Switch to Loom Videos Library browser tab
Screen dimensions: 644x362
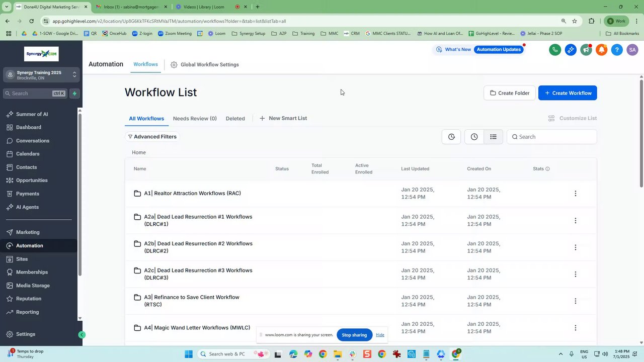tap(211, 7)
